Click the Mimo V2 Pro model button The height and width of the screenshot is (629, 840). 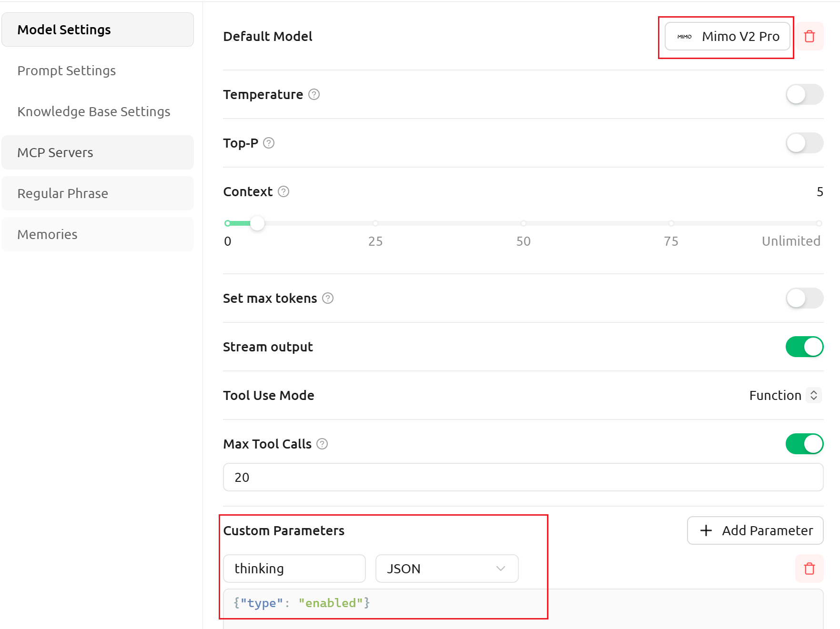click(728, 36)
